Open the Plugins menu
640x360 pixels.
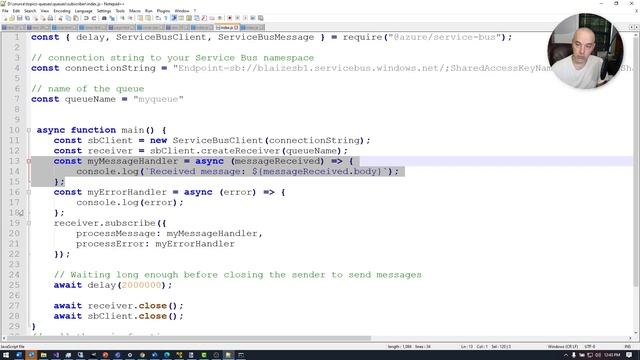(163, 11)
